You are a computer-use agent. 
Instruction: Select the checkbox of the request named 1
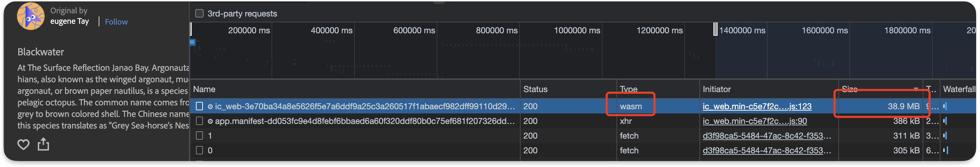pyautogui.click(x=199, y=136)
